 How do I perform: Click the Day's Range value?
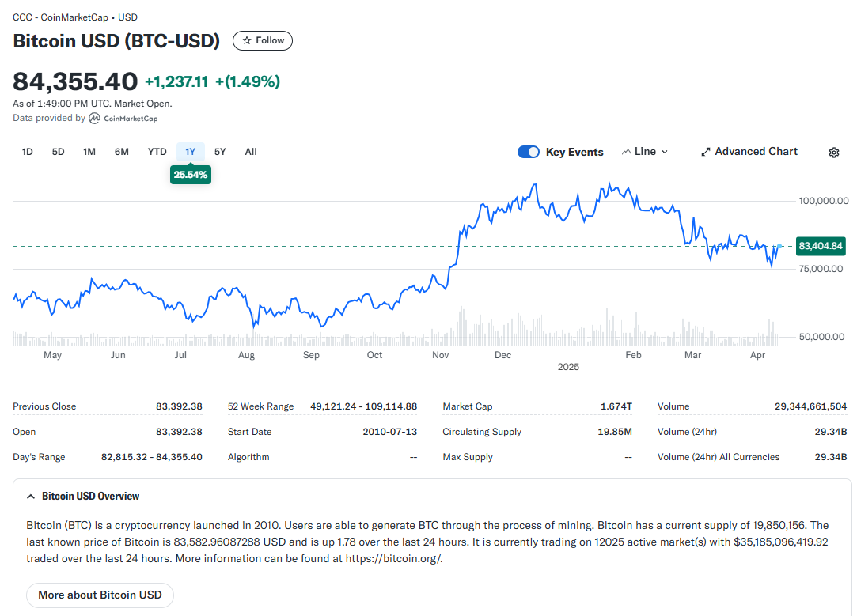(x=151, y=457)
